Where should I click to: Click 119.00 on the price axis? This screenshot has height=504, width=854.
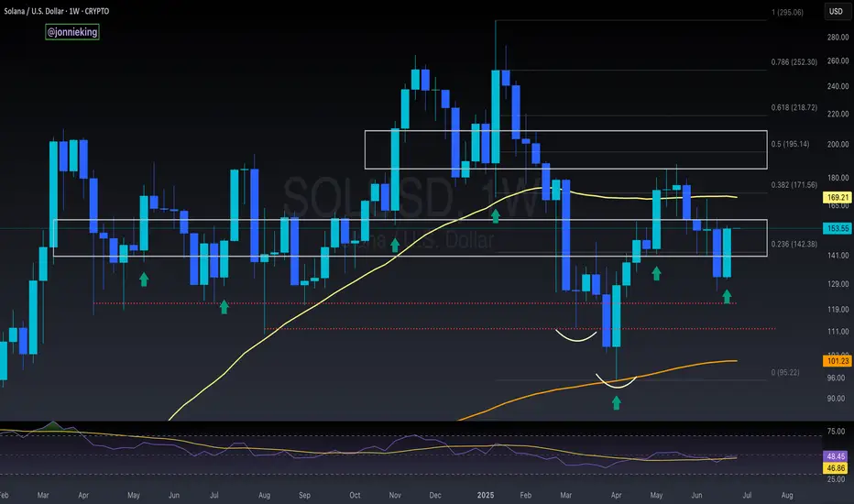[838, 309]
